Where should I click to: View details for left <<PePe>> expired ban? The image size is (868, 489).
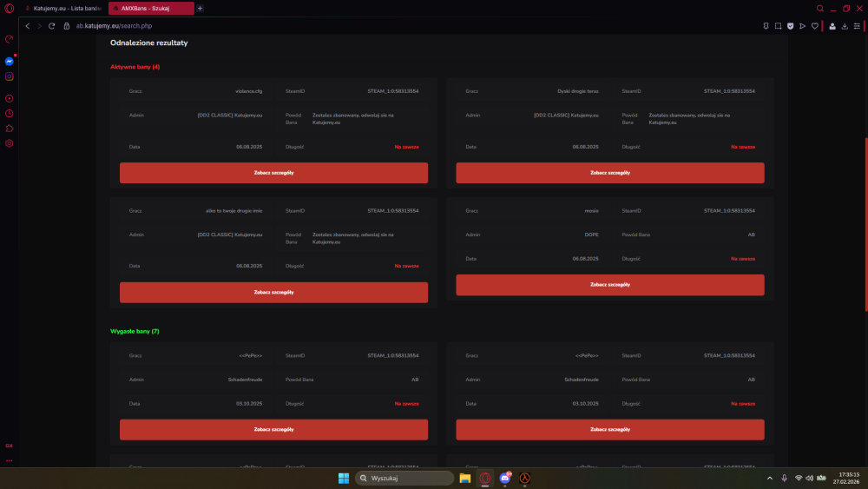point(273,430)
